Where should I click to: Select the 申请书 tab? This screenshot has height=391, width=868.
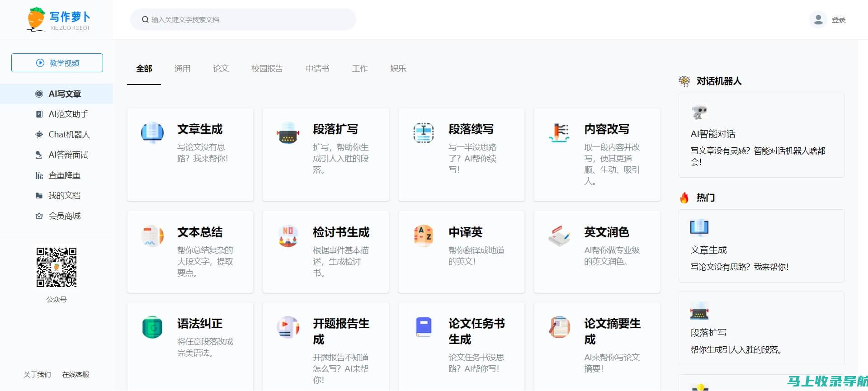pyautogui.click(x=317, y=69)
